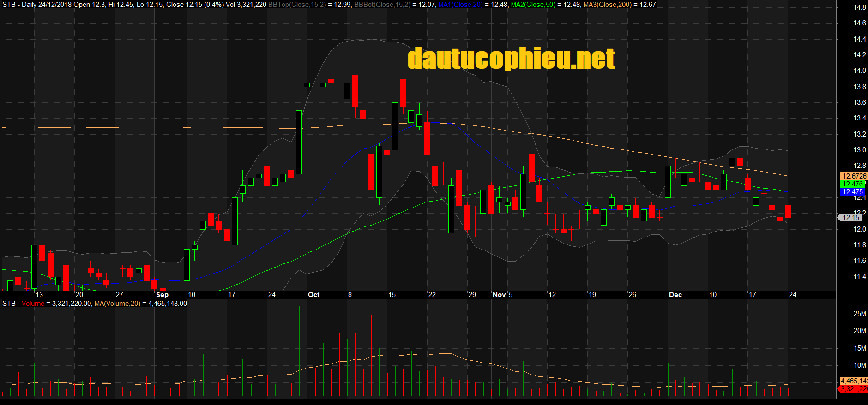
Task: Click the Sep label on date axis
Action: (162, 295)
